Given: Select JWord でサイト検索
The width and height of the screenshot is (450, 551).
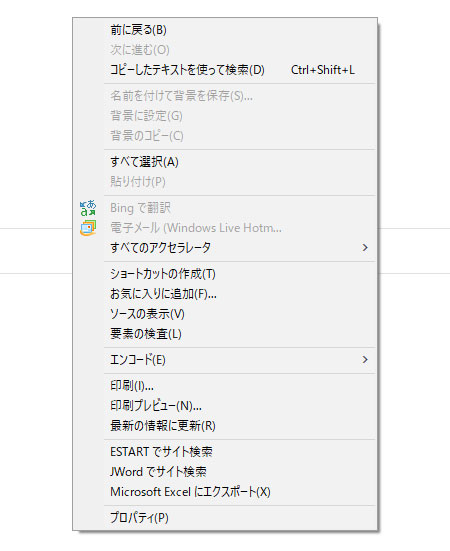Looking at the screenshot, I should [x=225, y=472].
